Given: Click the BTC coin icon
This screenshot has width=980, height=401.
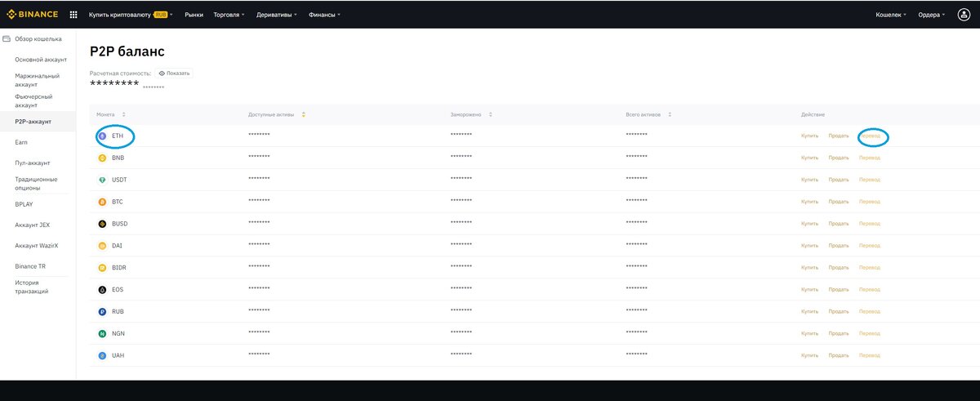Looking at the screenshot, I should [103, 202].
